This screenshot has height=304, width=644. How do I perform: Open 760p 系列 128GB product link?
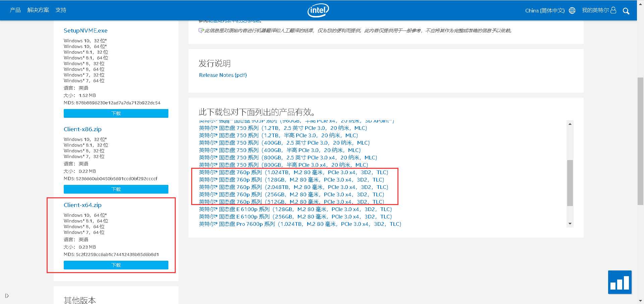click(291, 180)
